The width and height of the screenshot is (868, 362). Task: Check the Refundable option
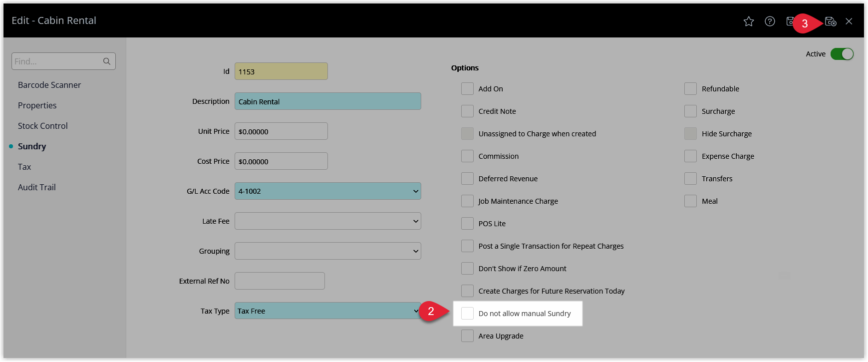click(690, 89)
